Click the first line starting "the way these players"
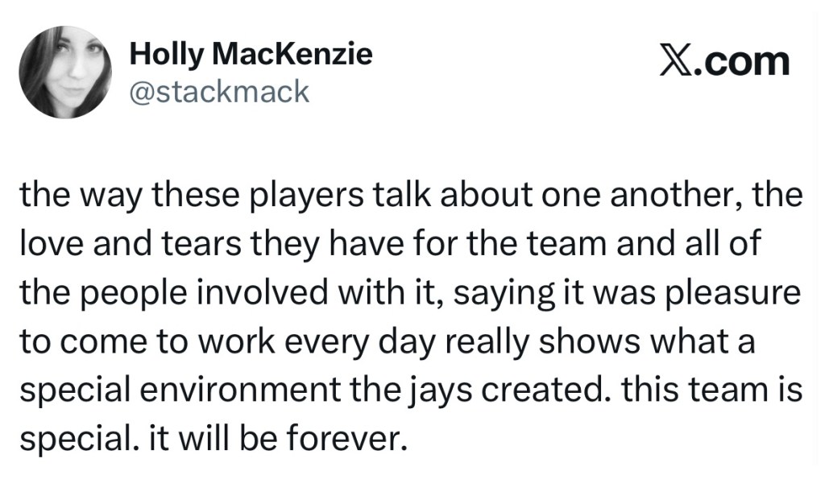This screenshot has width=825, height=504. pos(412,197)
